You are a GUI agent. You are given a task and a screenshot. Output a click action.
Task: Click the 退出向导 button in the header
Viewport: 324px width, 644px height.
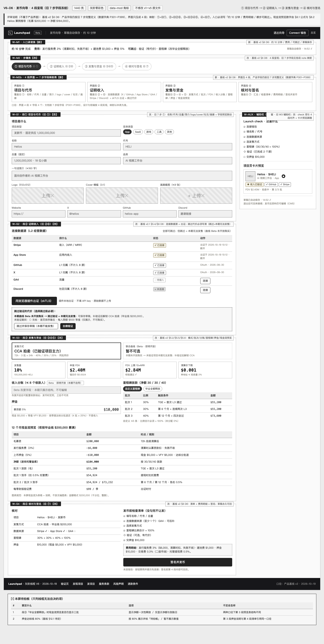coord(279,33)
